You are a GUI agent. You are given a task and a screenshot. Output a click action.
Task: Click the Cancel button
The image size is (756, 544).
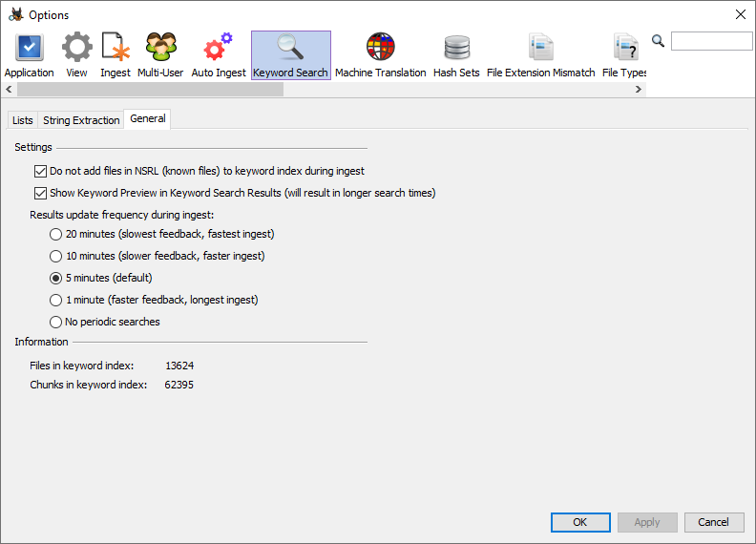click(714, 522)
